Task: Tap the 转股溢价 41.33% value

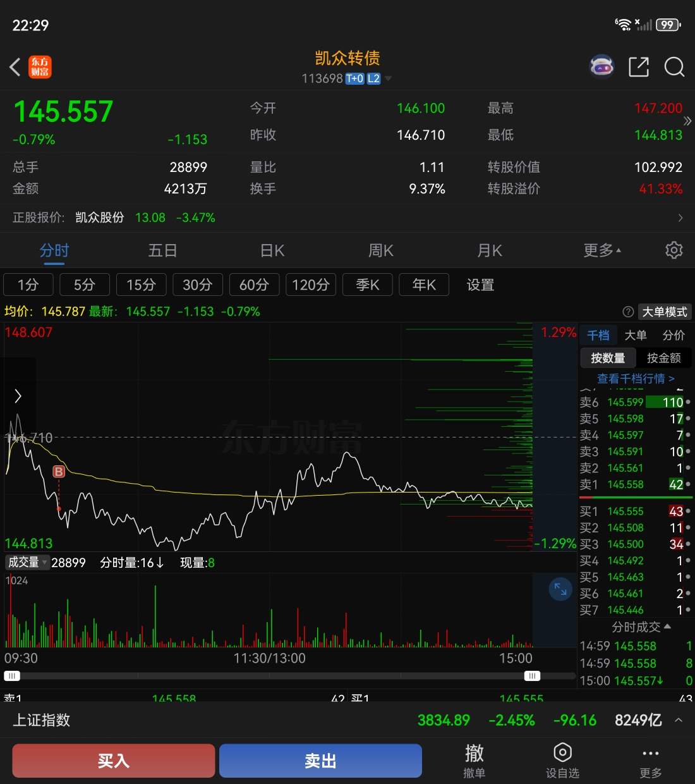Action: [x=660, y=188]
